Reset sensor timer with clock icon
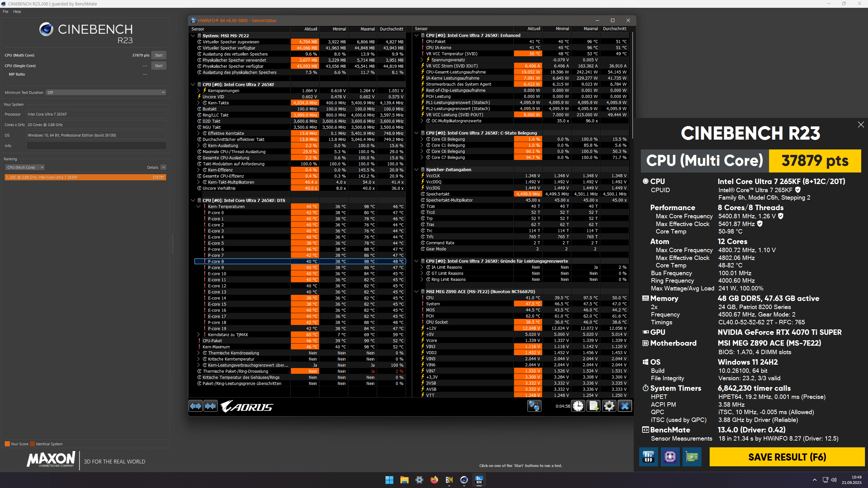This screenshot has height=488, width=868. pyautogui.click(x=578, y=406)
